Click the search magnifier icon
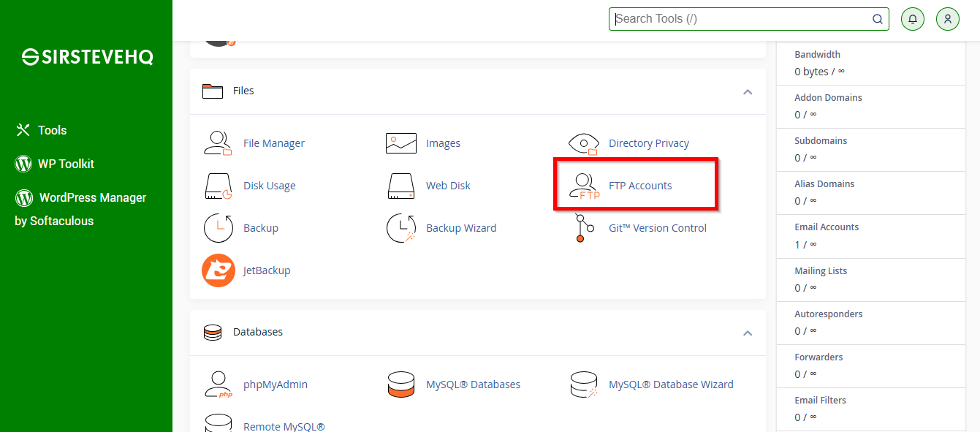This screenshot has width=980, height=432. click(x=878, y=19)
